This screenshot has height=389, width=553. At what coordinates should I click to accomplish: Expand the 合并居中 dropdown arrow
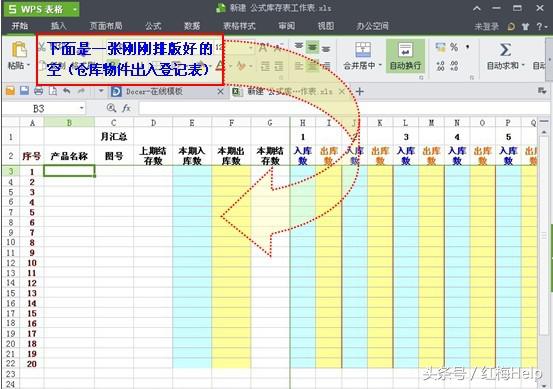[x=380, y=66]
